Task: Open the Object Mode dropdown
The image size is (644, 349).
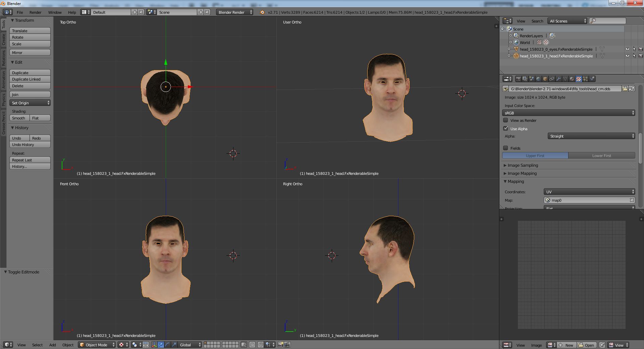Action: (x=97, y=345)
